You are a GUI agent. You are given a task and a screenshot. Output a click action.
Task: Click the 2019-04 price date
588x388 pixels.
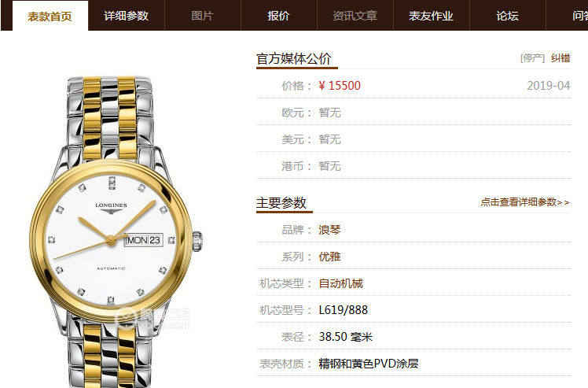click(x=548, y=86)
